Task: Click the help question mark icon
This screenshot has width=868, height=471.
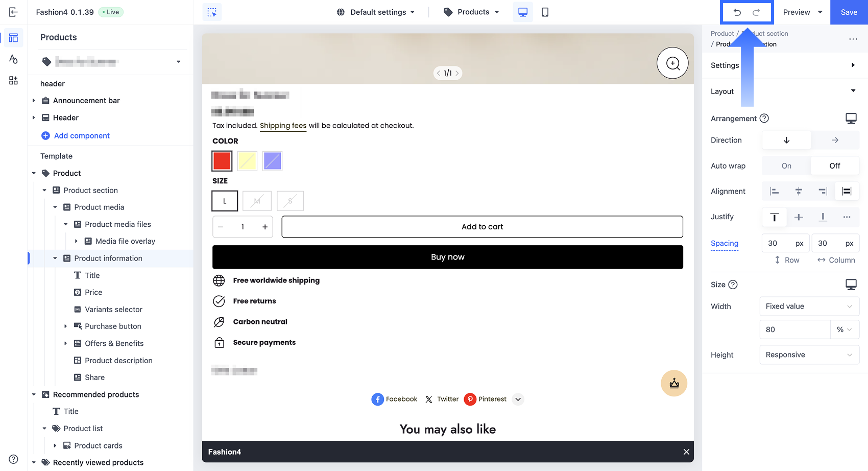Action: coord(13,459)
